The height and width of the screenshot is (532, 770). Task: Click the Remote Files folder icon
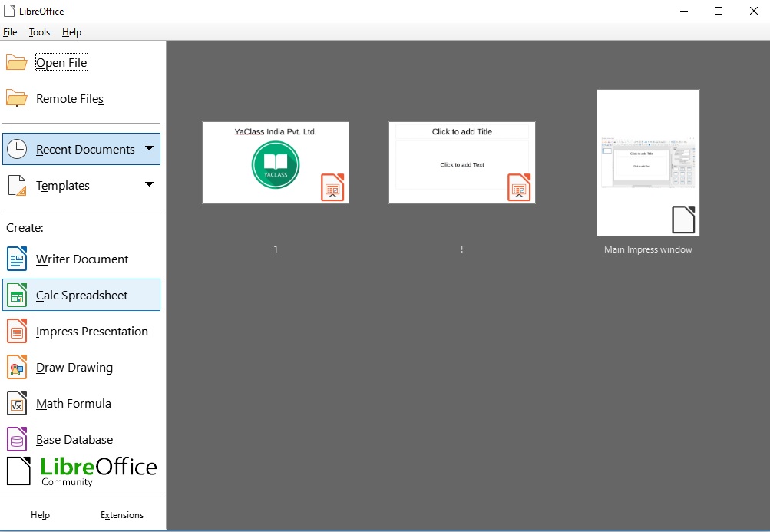[x=16, y=98]
